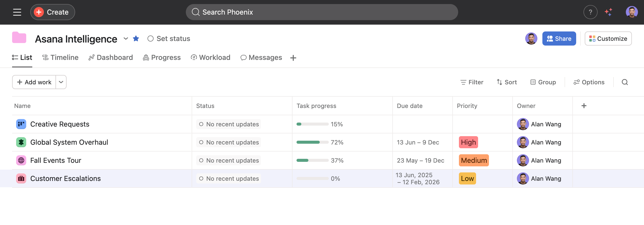Switch to the Timeline tab
644x225 pixels.
61,58
